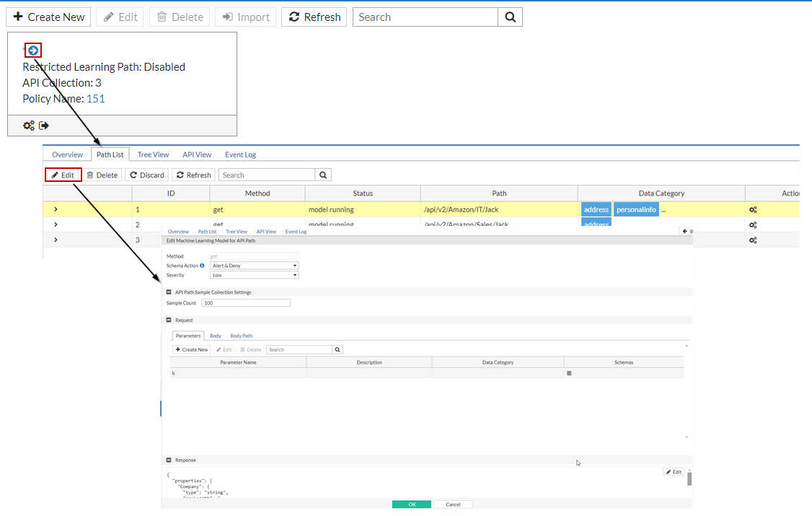Expand the row chevron for path ID 1
This screenshot has width=812, height=516.
point(56,209)
